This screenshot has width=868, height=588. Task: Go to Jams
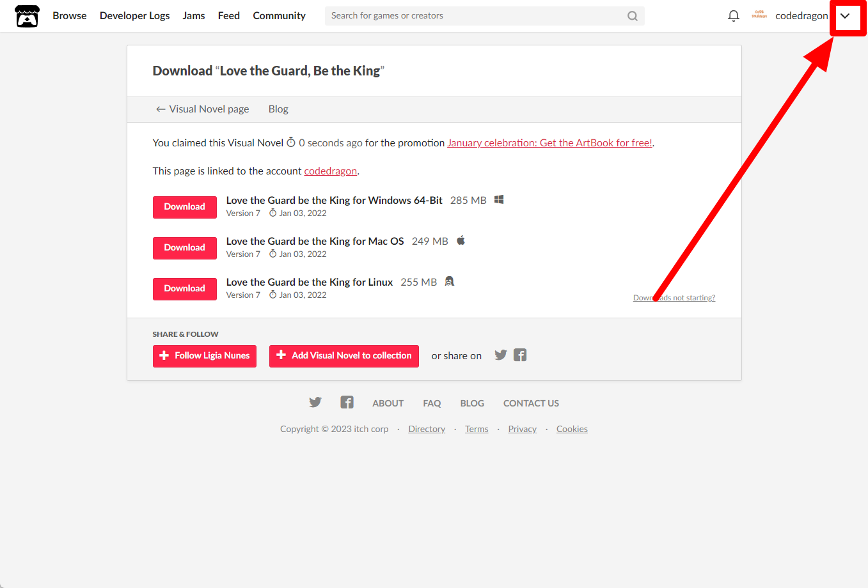pyautogui.click(x=194, y=16)
